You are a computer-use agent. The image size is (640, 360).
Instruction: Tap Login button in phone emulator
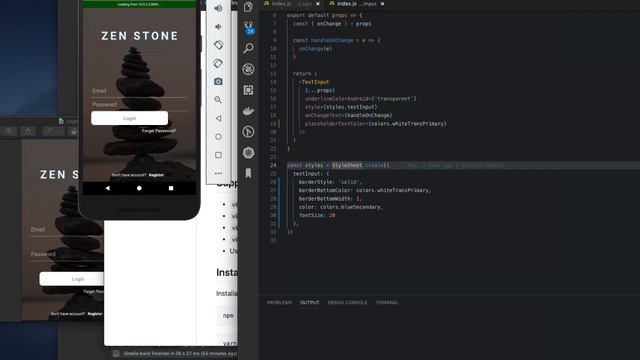(129, 118)
